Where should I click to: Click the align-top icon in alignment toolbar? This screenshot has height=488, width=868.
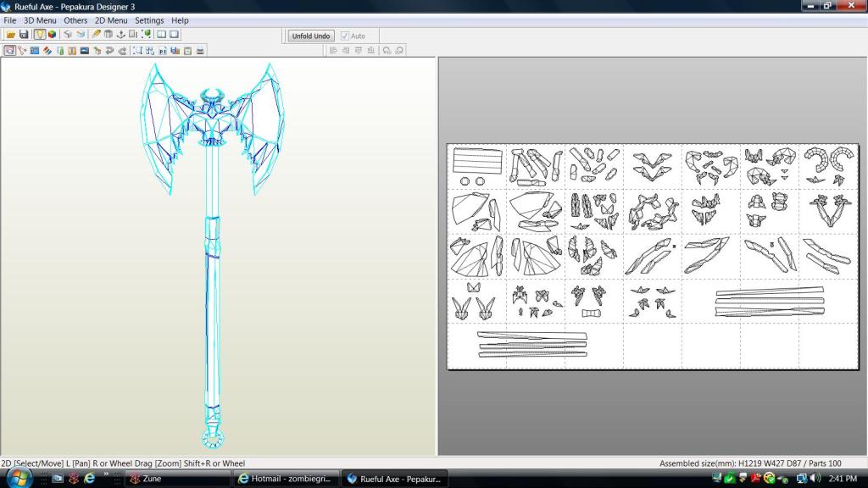[359, 50]
